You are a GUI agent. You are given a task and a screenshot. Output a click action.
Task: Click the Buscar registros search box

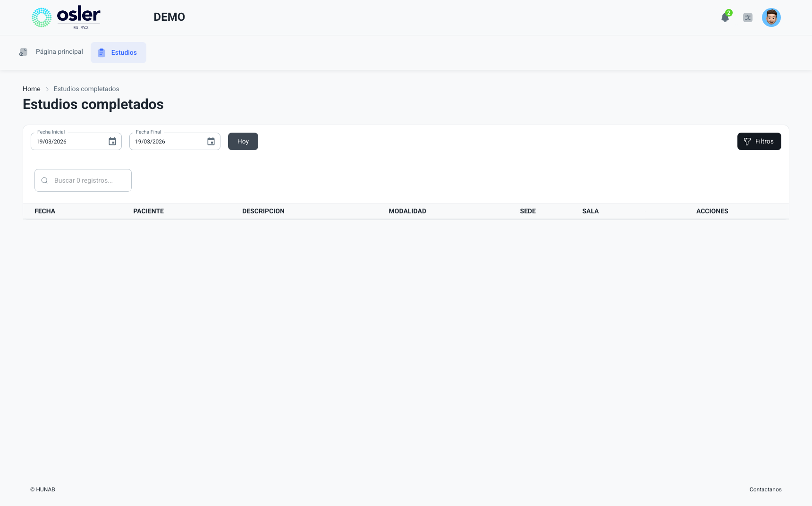pyautogui.click(x=83, y=180)
